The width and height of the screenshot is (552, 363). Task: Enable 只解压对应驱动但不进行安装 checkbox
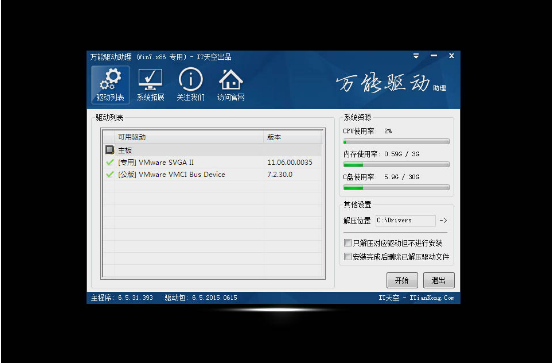click(x=347, y=243)
